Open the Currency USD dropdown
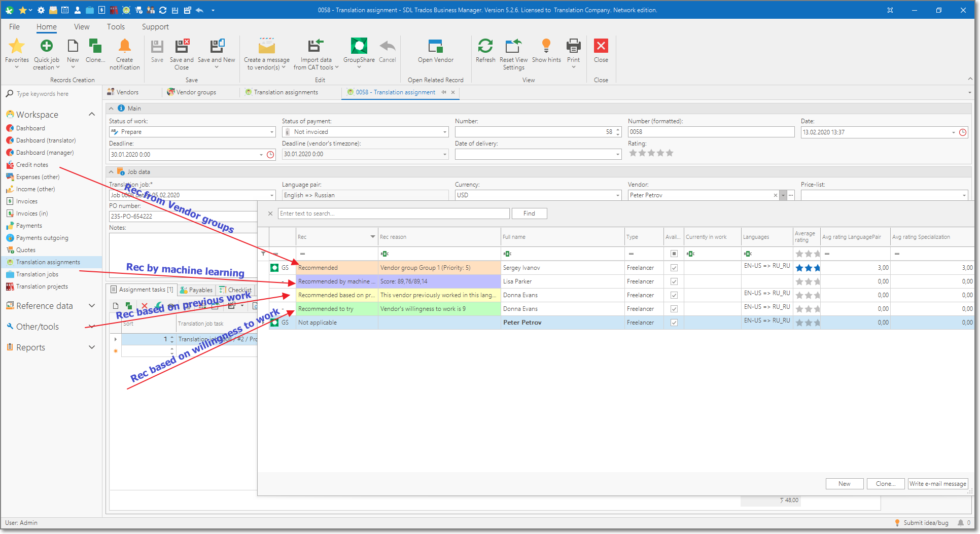Viewport: 980px width, 534px height. point(618,195)
